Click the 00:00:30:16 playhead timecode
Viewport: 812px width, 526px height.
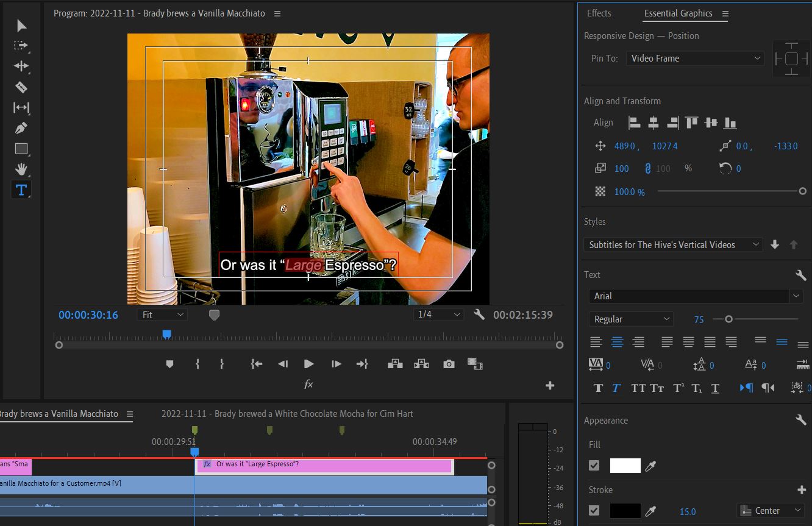tap(88, 315)
